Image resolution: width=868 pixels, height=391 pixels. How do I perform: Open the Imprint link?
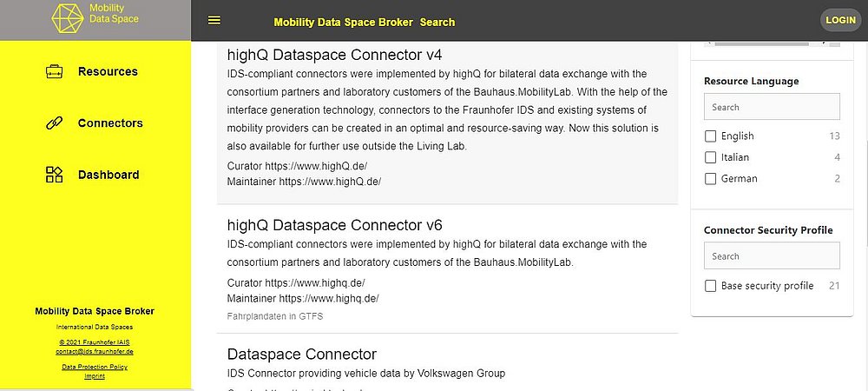click(95, 375)
